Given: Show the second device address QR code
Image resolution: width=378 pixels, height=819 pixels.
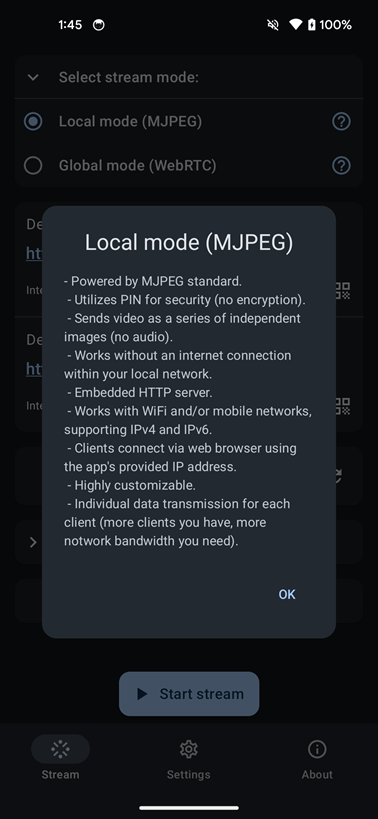Looking at the screenshot, I should pyautogui.click(x=342, y=406).
